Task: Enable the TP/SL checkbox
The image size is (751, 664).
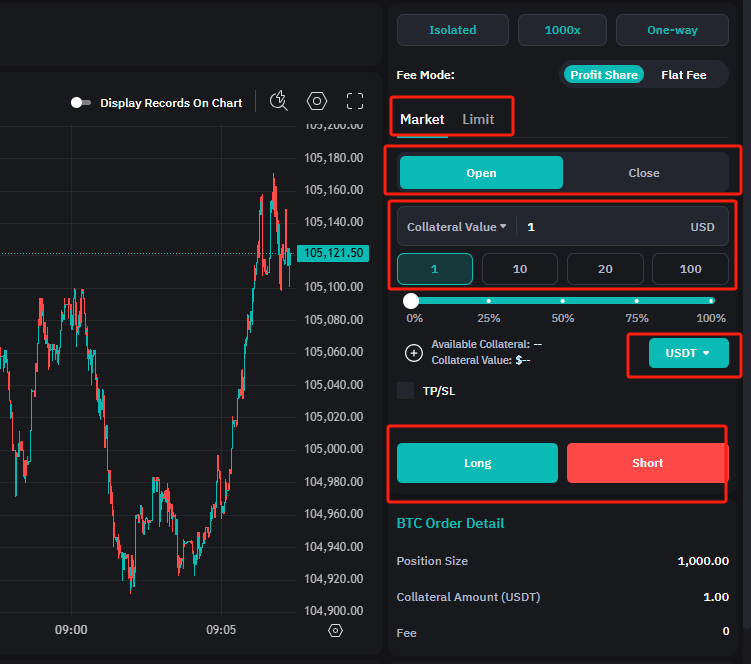Action: tap(406, 391)
